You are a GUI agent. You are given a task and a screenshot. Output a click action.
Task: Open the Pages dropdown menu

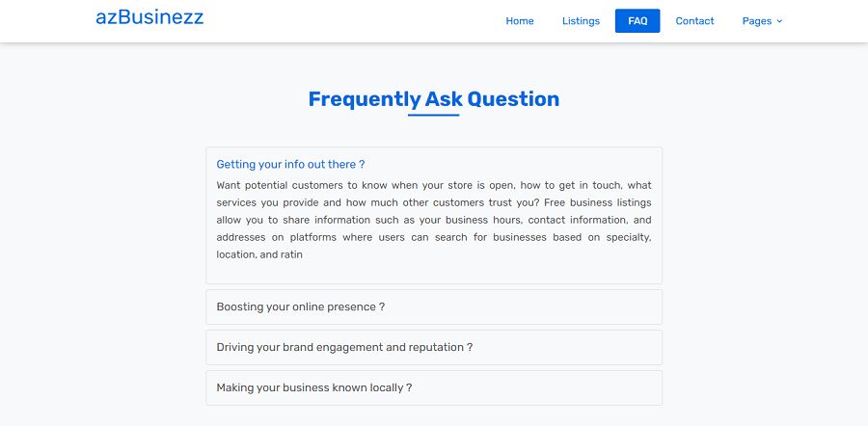(x=757, y=21)
